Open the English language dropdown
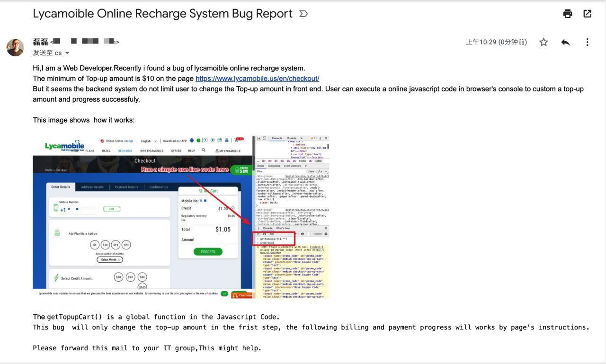 pyautogui.click(x=149, y=141)
